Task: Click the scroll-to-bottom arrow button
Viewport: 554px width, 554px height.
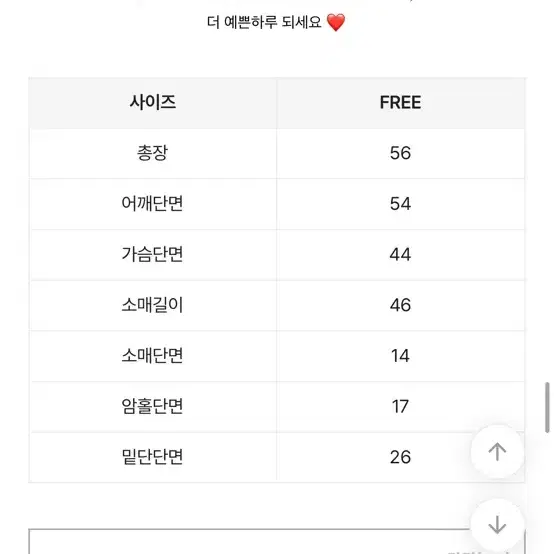Action: 497,525
